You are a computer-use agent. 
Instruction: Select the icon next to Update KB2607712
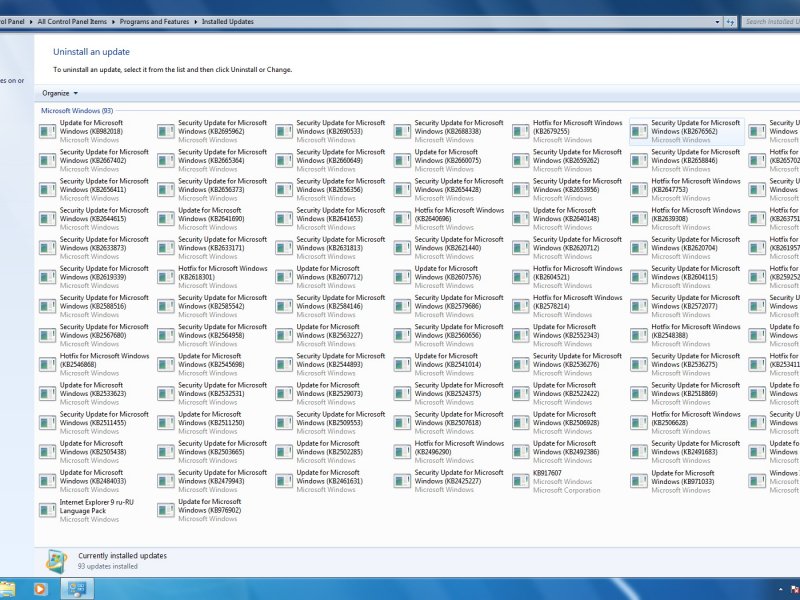pos(284,277)
